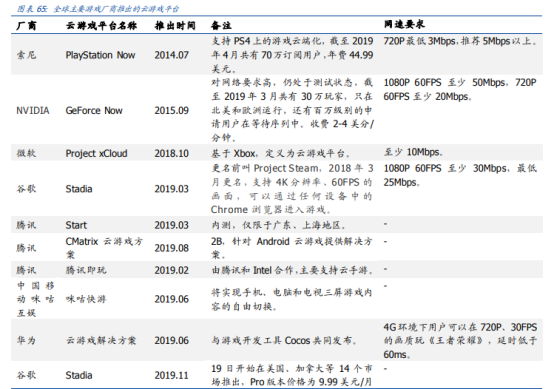Viewport: 554px width, 389px height.
Task: Click the '2019.02' launch date cell
Action: pyautogui.click(x=171, y=270)
